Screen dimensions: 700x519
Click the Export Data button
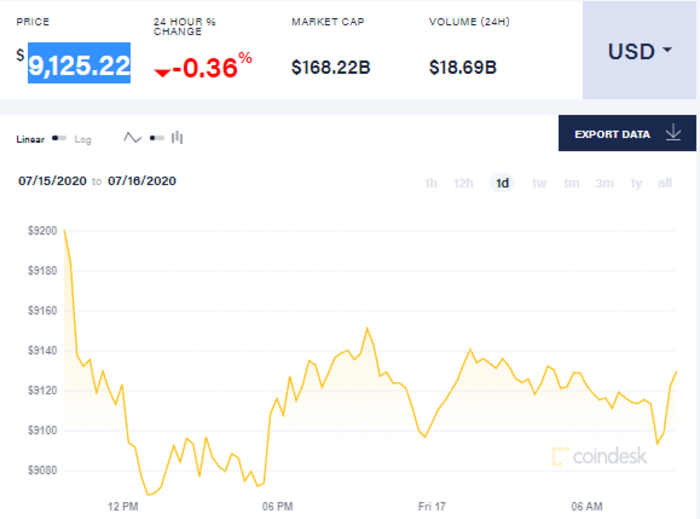(x=612, y=134)
